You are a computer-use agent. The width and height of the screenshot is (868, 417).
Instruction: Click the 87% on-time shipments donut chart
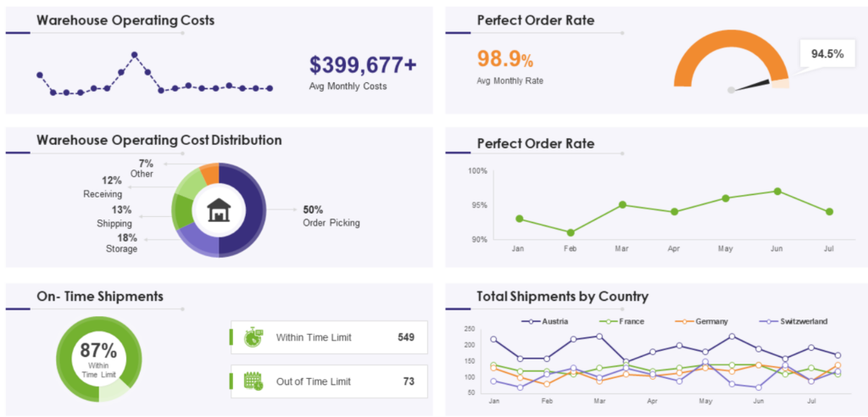click(99, 359)
